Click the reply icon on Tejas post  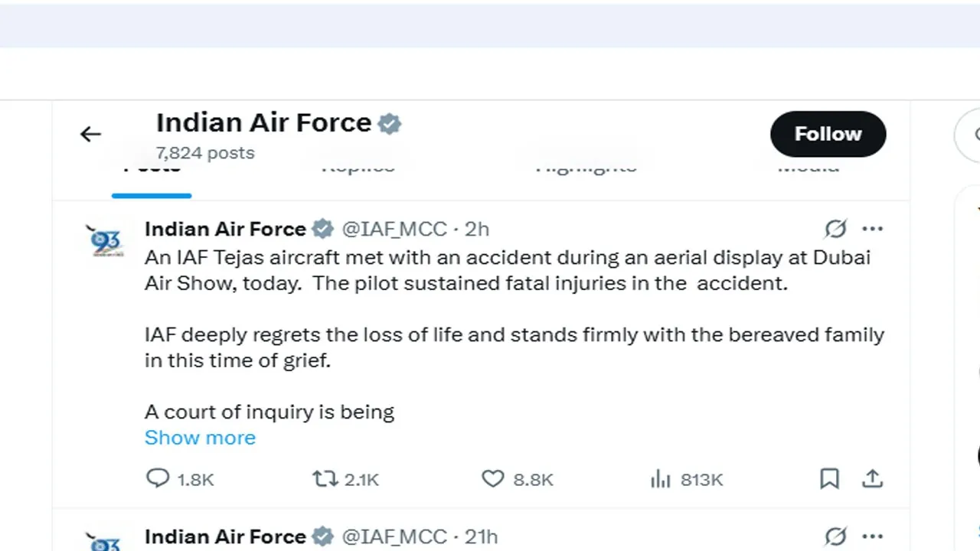coord(158,479)
